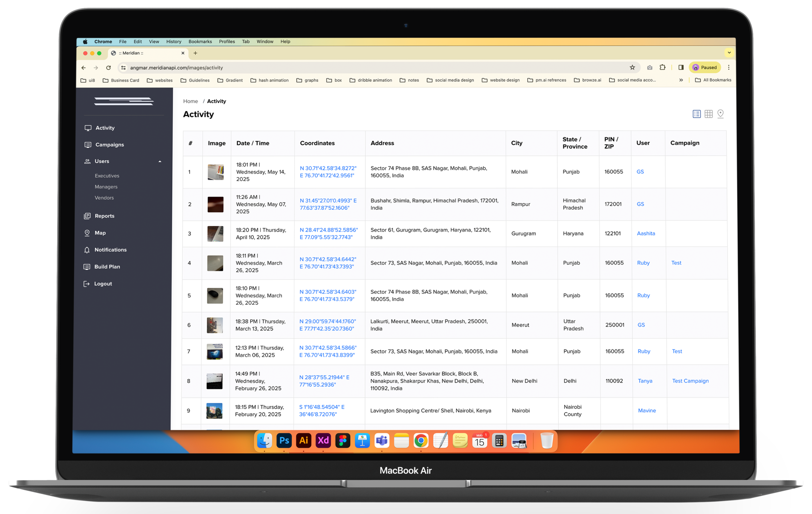Viewport: 812px width, 514px height.
Task: Open the Chrome extensions puzzle icon
Action: coord(662,68)
